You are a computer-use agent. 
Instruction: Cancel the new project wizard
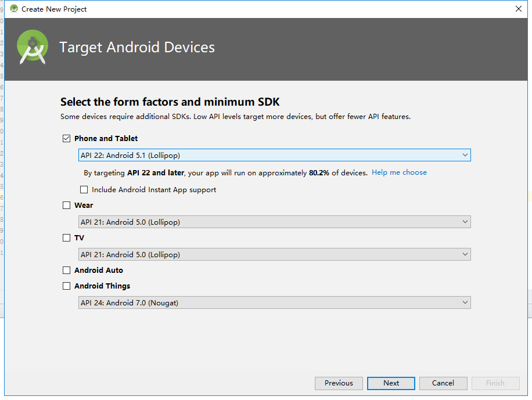(443, 383)
